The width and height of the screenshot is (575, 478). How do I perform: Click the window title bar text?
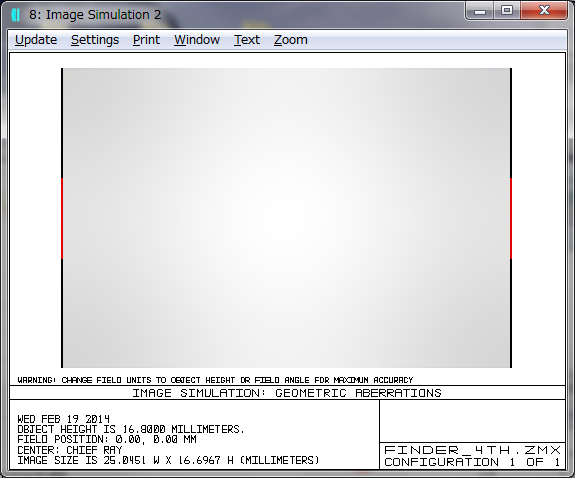tap(95, 15)
